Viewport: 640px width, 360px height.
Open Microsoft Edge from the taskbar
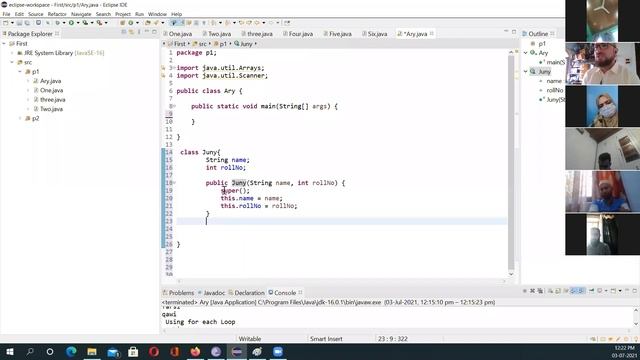pyautogui.click(x=71, y=351)
